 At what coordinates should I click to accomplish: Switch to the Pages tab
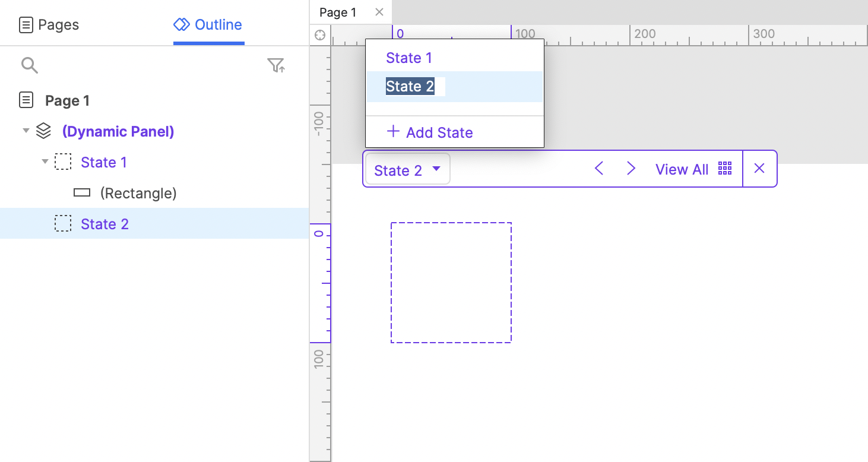click(49, 25)
